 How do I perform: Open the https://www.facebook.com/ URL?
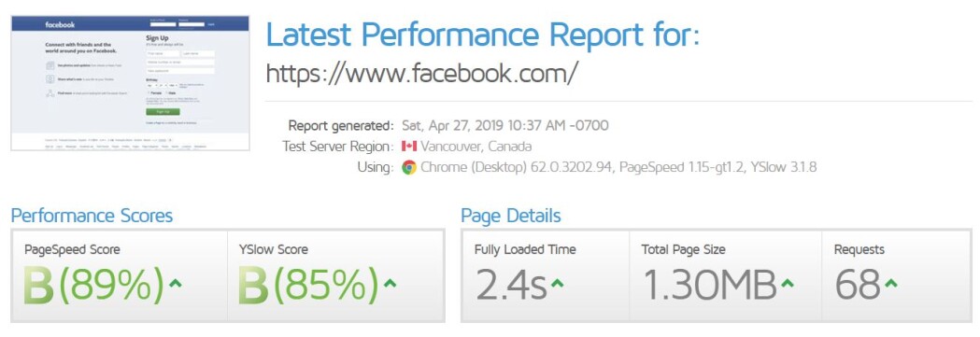coord(422,74)
